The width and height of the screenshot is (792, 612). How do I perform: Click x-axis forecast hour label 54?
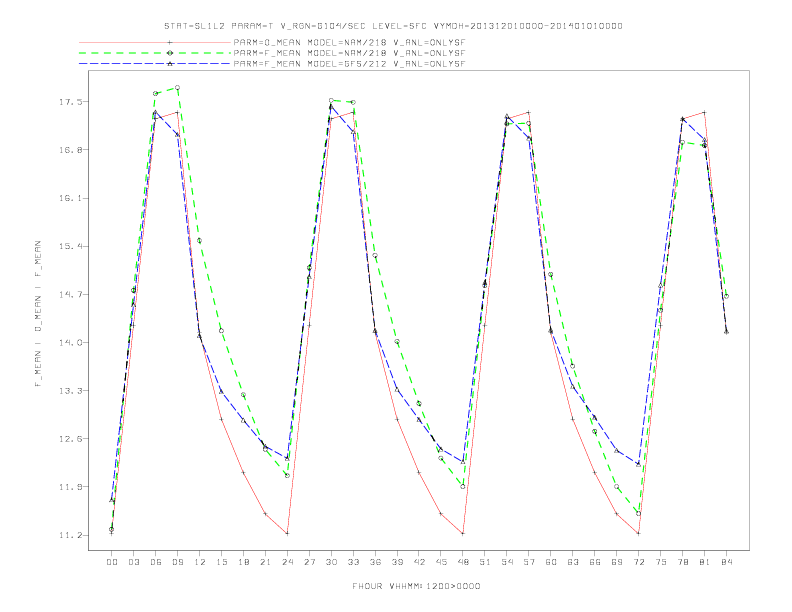pyautogui.click(x=507, y=562)
